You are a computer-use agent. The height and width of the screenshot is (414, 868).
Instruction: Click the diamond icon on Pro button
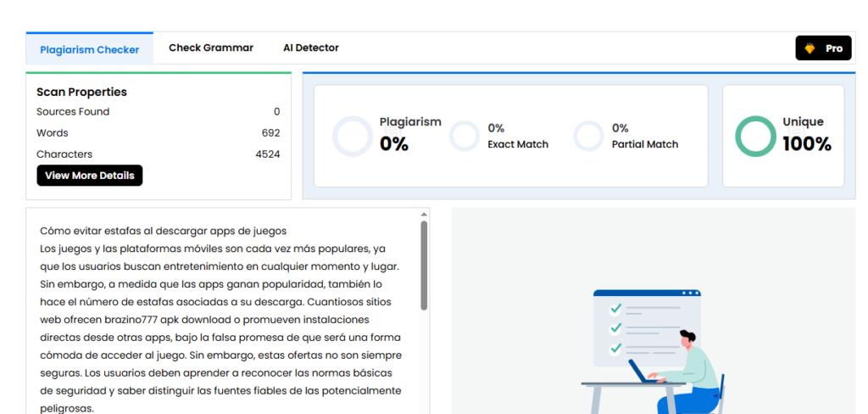[810, 49]
